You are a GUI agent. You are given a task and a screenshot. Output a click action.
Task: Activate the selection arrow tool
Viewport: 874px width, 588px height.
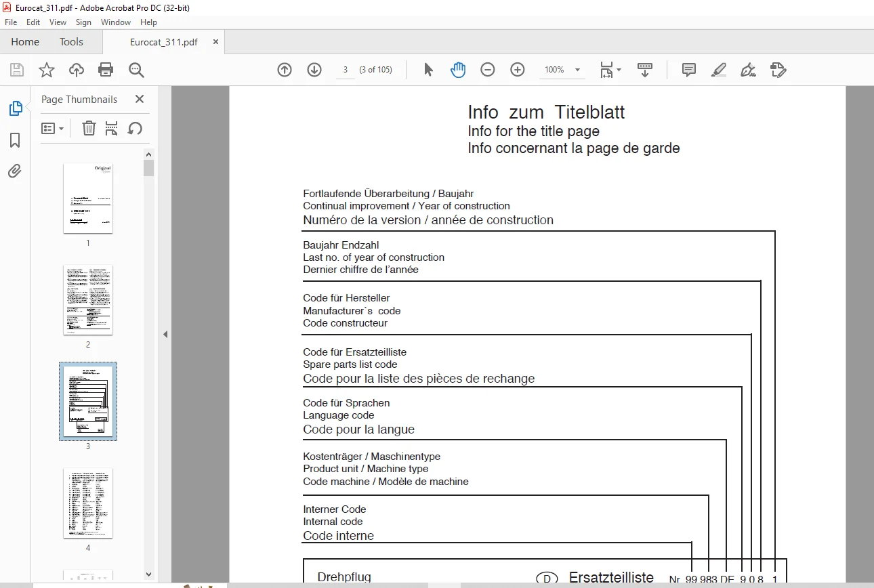click(428, 70)
